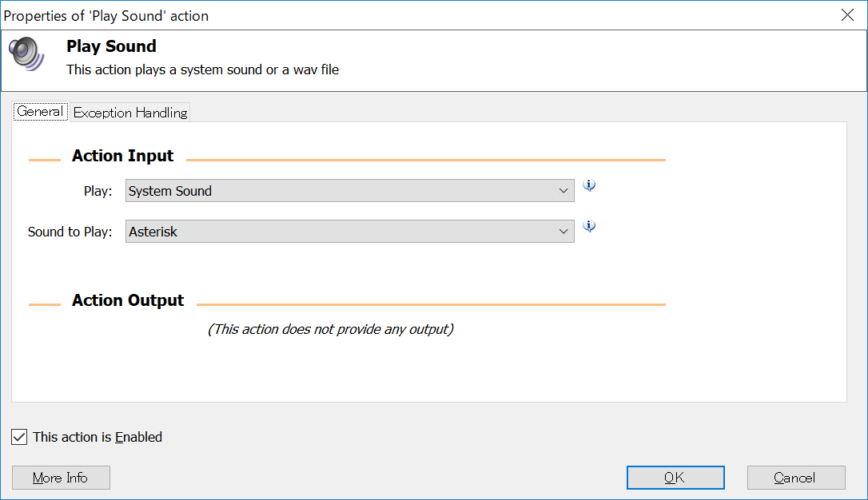Click the 'Action Input' section header
868x500 pixels.
(x=122, y=156)
